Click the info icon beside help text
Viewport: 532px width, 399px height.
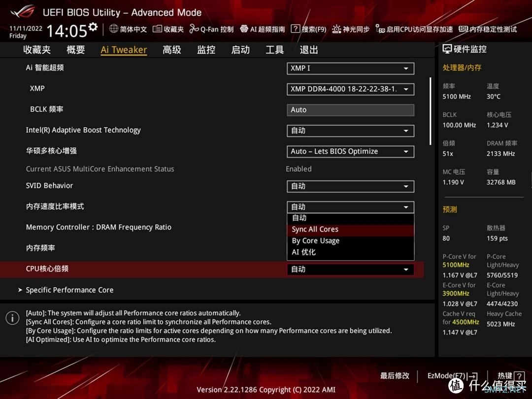point(12,318)
